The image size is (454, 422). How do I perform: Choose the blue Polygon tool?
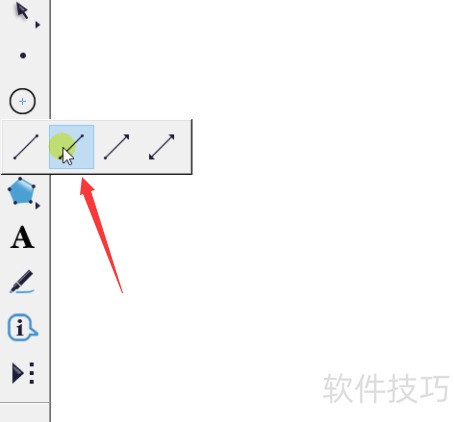[x=21, y=191]
